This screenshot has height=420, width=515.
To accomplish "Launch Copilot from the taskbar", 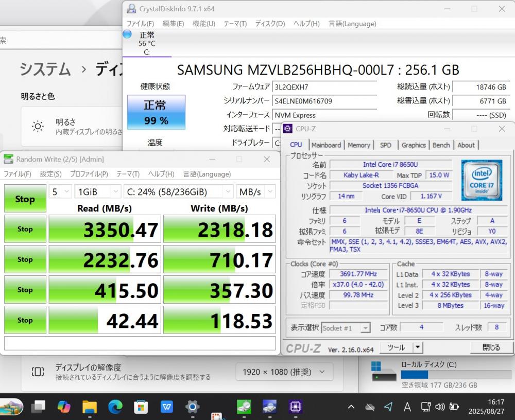I will tap(64, 407).
